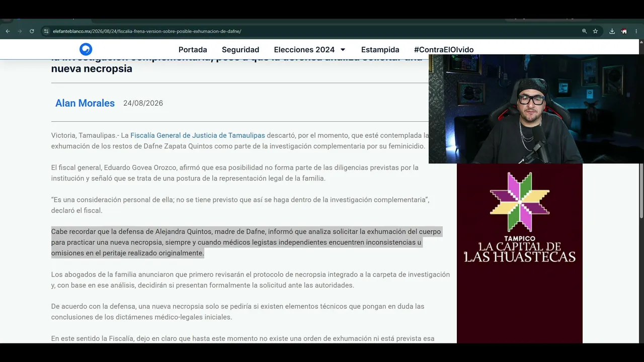This screenshot has height=362, width=644.
Task: Open site information icon in address bar
Action: pyautogui.click(x=46, y=31)
